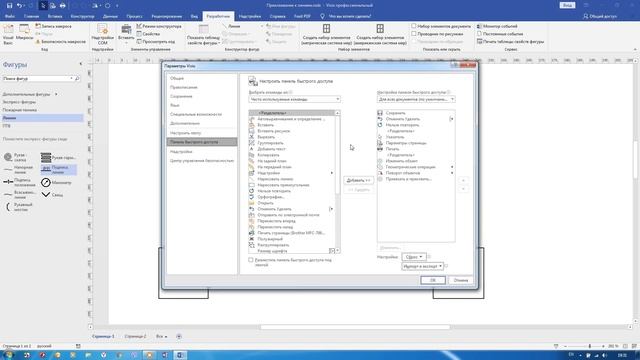Open the Файл tab
This screenshot has width=640, height=360.
[10, 16]
